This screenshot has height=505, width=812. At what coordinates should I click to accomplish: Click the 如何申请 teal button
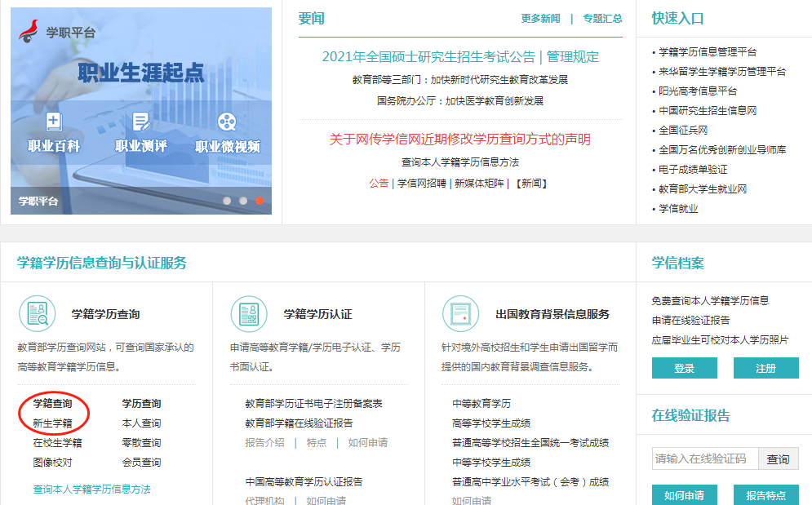click(x=684, y=495)
